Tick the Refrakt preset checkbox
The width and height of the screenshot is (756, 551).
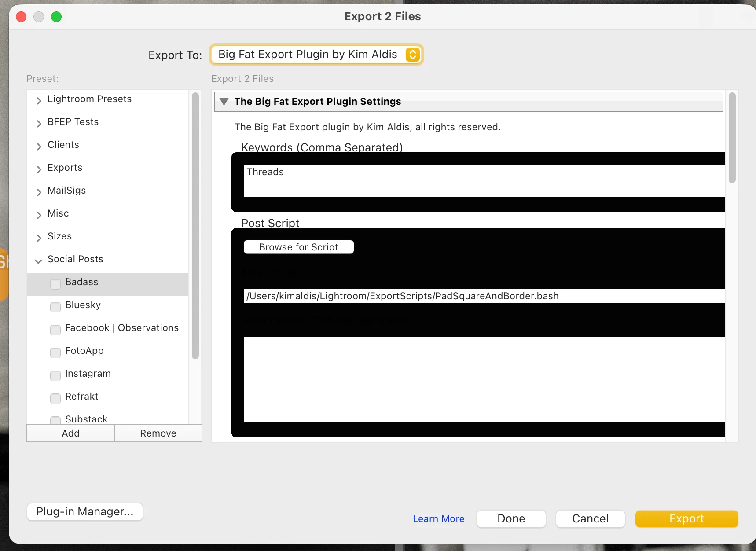55,398
